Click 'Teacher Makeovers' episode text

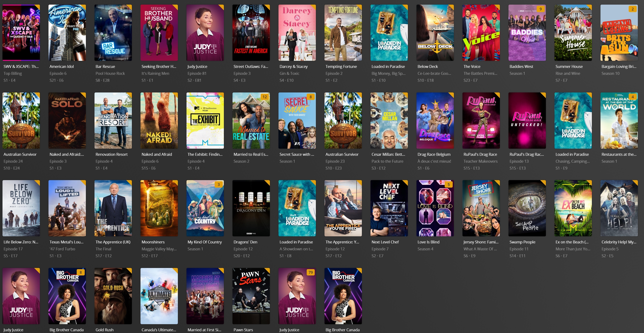click(x=480, y=161)
